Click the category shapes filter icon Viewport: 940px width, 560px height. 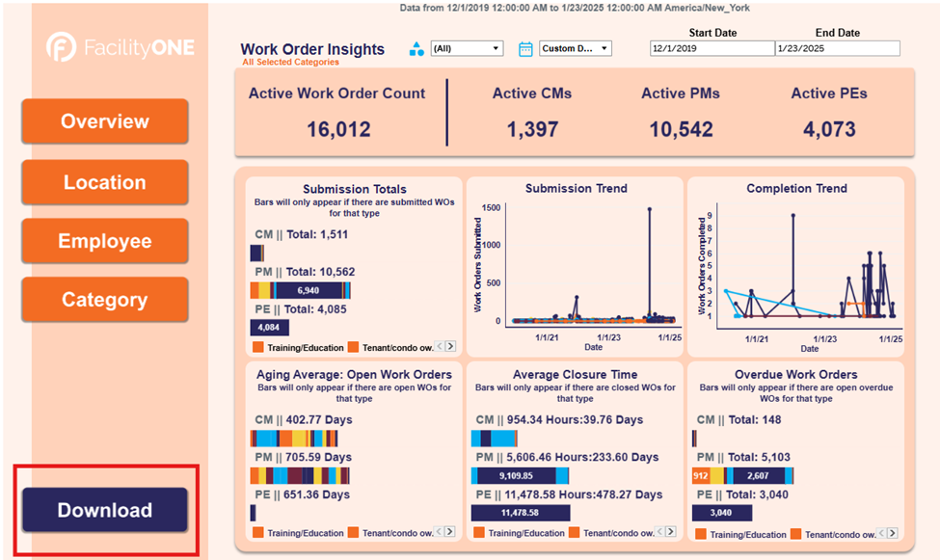[416, 48]
